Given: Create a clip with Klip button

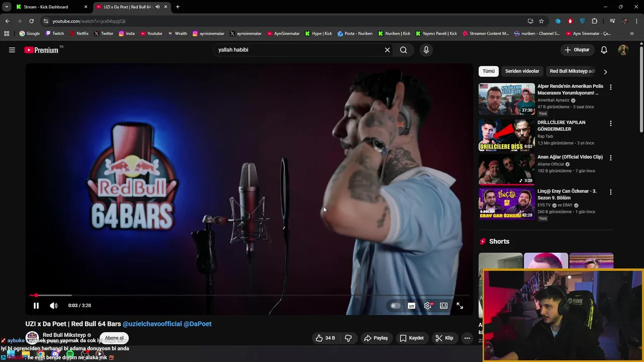Looking at the screenshot, I should 444,338.
